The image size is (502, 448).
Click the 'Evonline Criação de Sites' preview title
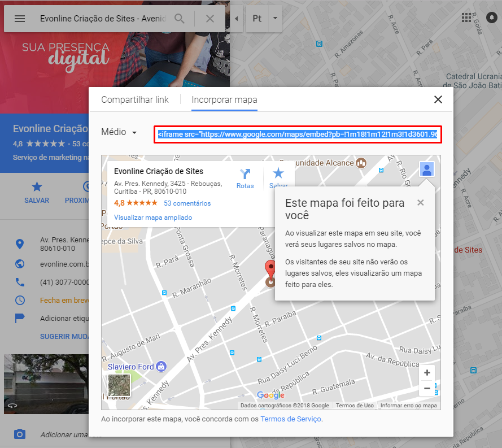click(x=159, y=171)
